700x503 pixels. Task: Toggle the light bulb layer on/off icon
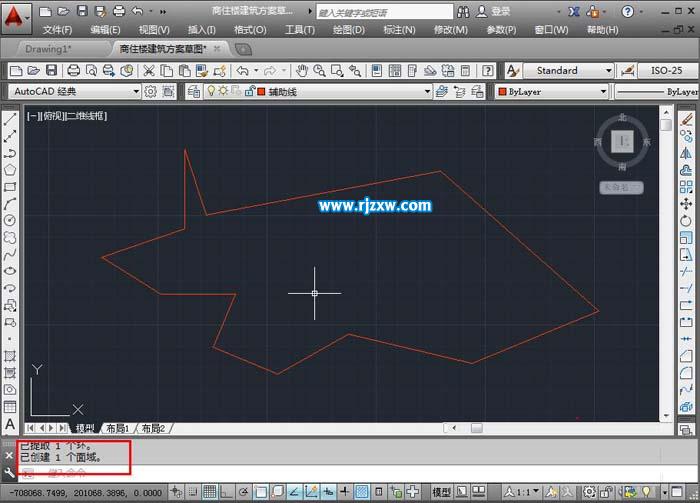[211, 91]
